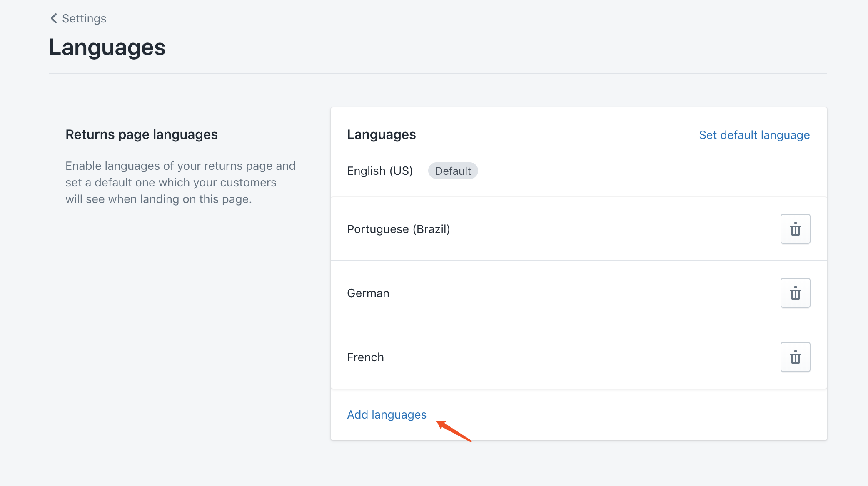868x486 pixels.
Task: Open the Add languages link
Action: (387, 414)
